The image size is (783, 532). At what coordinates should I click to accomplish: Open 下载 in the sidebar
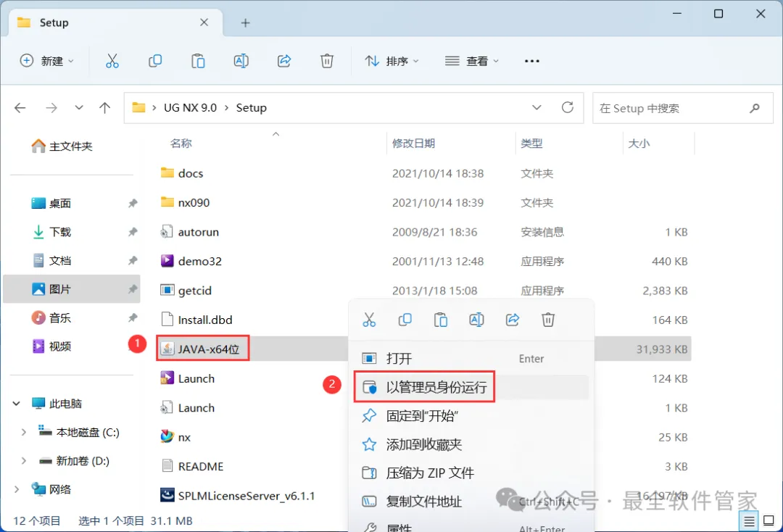(51, 231)
